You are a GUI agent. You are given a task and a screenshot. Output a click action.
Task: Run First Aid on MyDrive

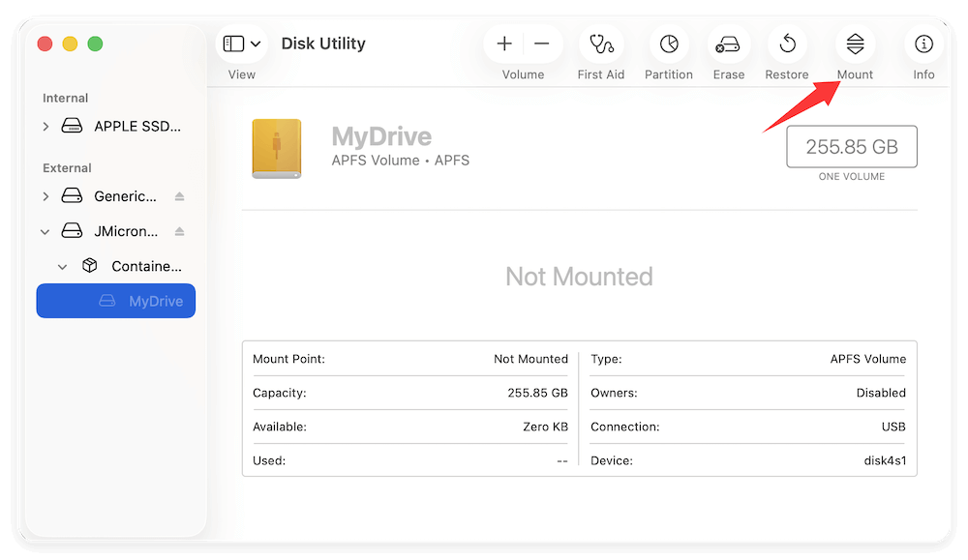[x=600, y=44]
